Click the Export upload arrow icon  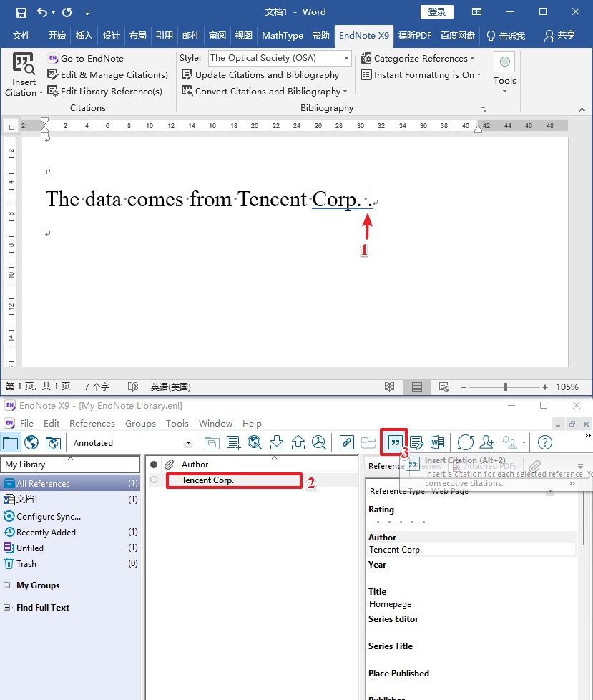[298, 443]
